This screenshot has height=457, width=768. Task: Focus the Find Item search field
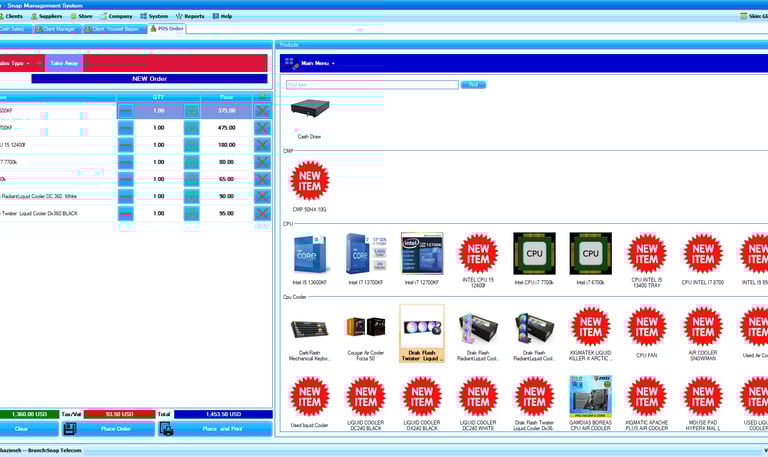pos(372,85)
